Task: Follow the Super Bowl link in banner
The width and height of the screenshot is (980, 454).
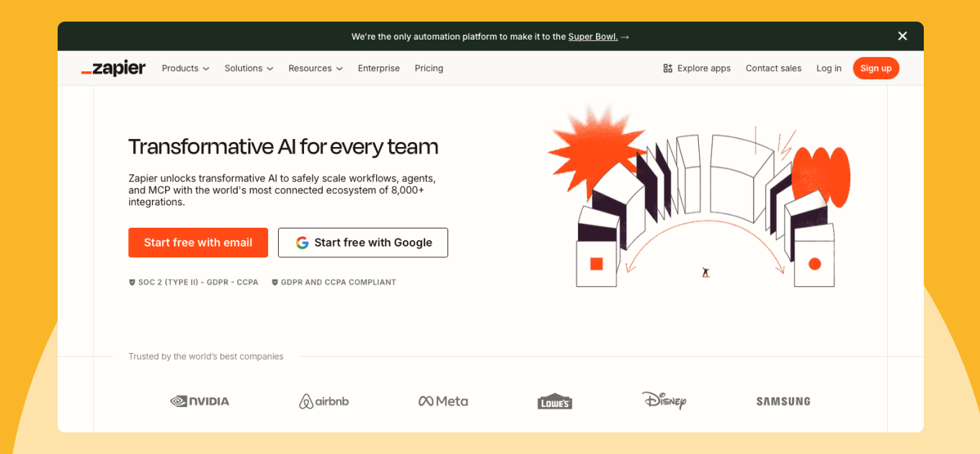Action: tap(593, 37)
